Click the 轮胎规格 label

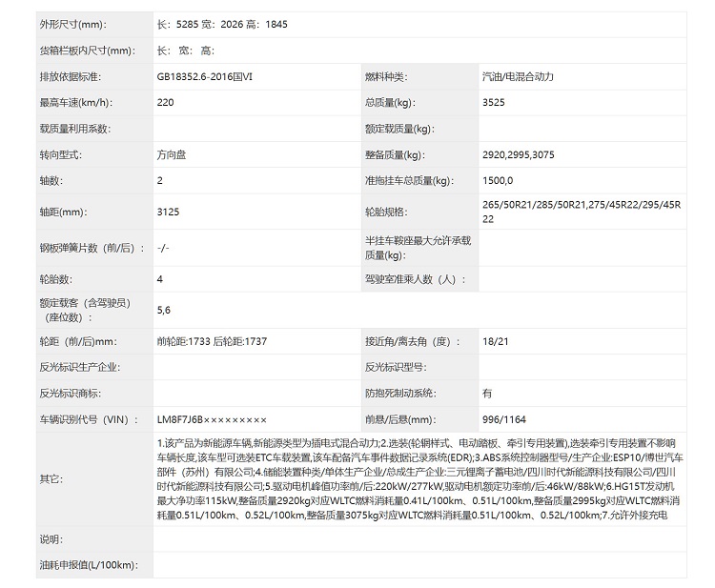[x=386, y=212]
